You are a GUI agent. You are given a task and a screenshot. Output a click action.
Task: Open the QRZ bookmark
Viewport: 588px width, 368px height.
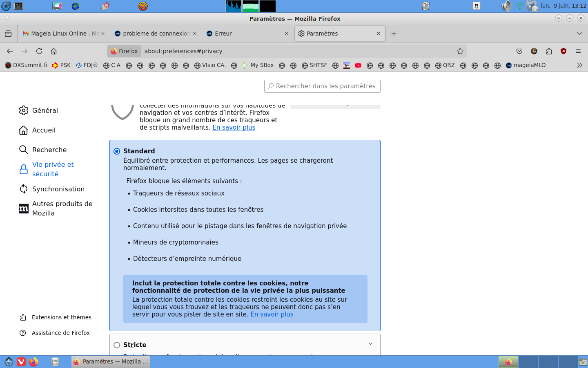click(445, 65)
